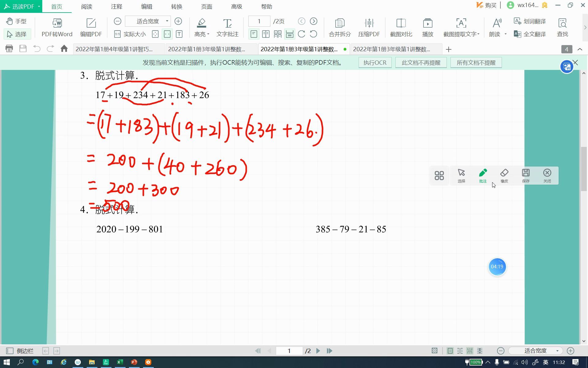Click 此文档不再提醒 button

click(421, 63)
